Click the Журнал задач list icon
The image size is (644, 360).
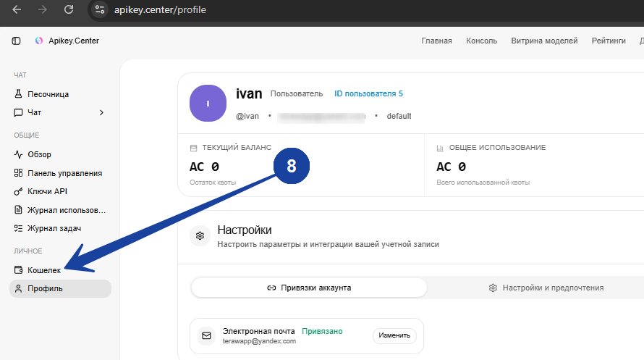click(x=18, y=228)
